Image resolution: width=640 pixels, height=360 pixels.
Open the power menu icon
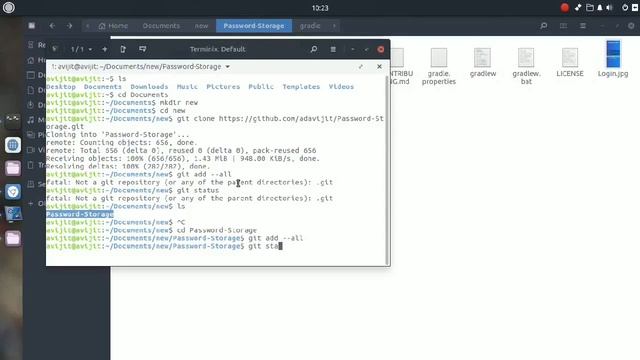click(x=624, y=7)
